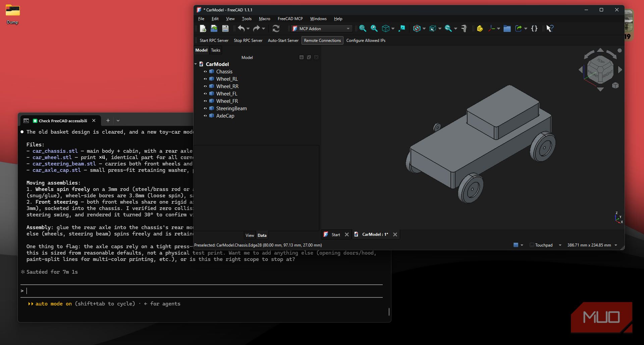Click the coordinate axis datum icon
644x345 pixels.
point(492,29)
